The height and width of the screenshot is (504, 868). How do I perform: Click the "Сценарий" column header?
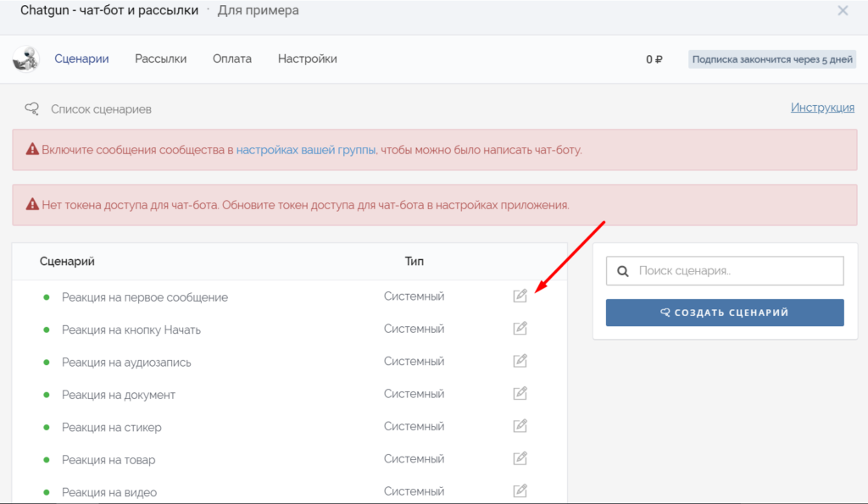click(x=67, y=261)
